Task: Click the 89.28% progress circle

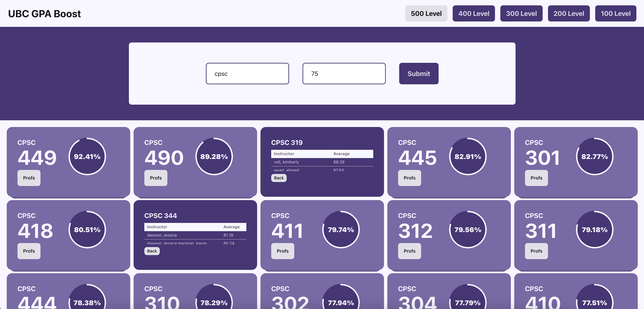Action: tap(214, 157)
